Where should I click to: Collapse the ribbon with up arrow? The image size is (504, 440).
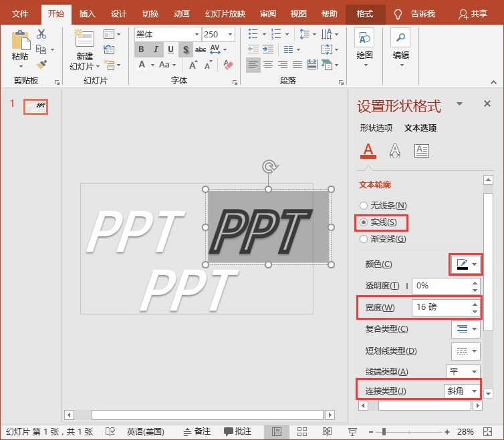pyautogui.click(x=494, y=82)
